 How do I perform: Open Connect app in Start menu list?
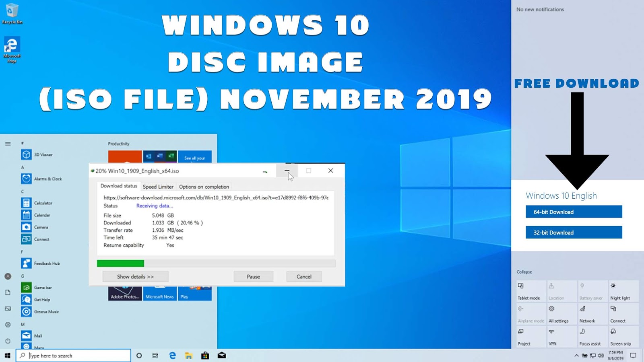[35, 239]
